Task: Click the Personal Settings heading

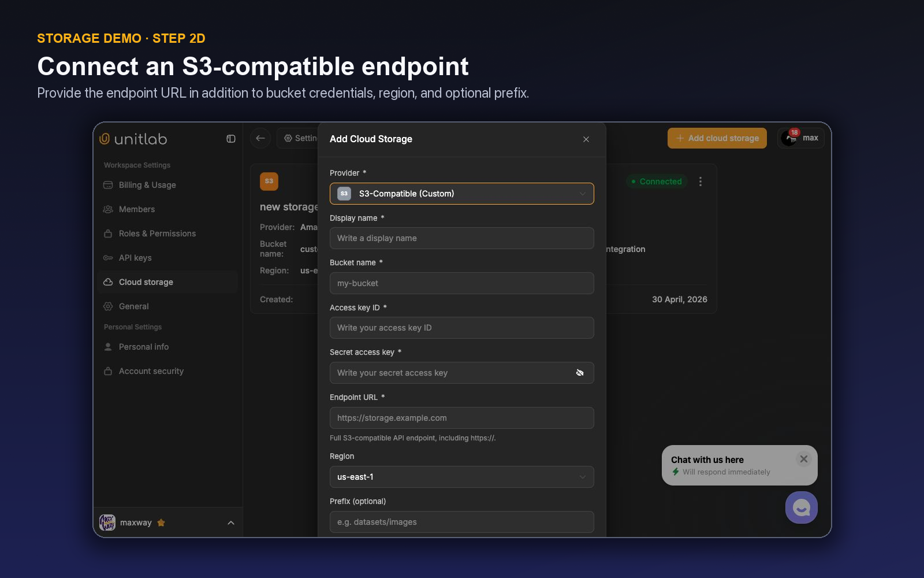Action: (x=133, y=327)
